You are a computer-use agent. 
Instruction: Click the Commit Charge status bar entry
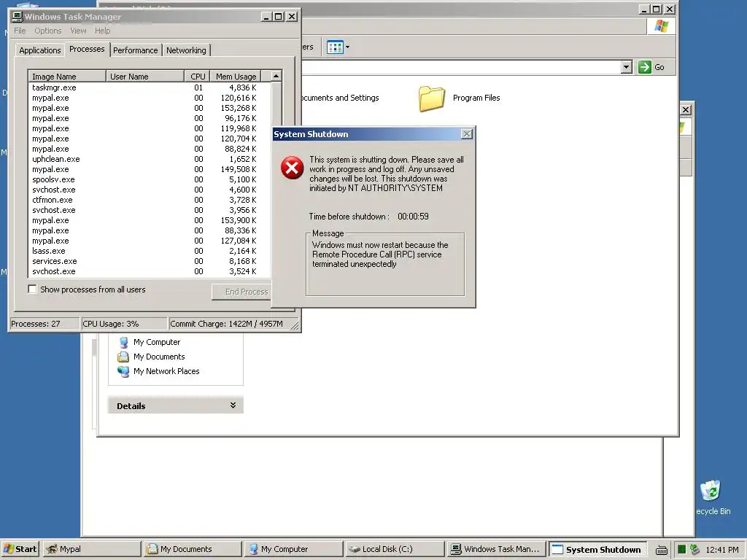tap(229, 324)
